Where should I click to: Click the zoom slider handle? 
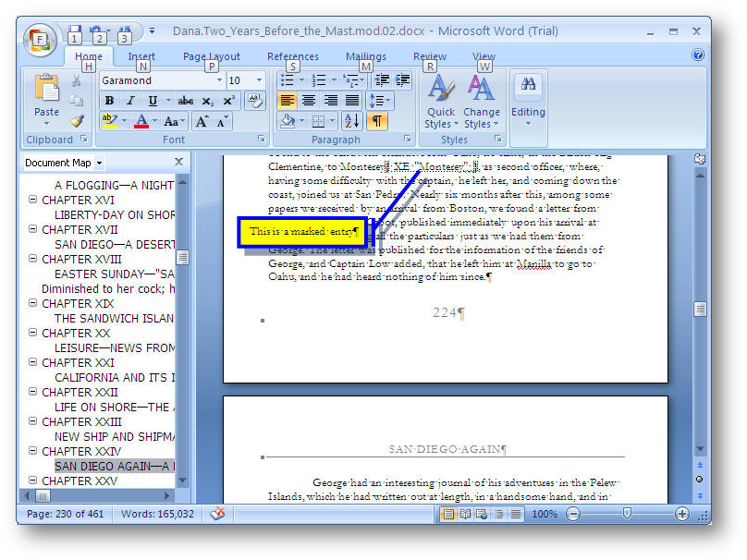[627, 514]
